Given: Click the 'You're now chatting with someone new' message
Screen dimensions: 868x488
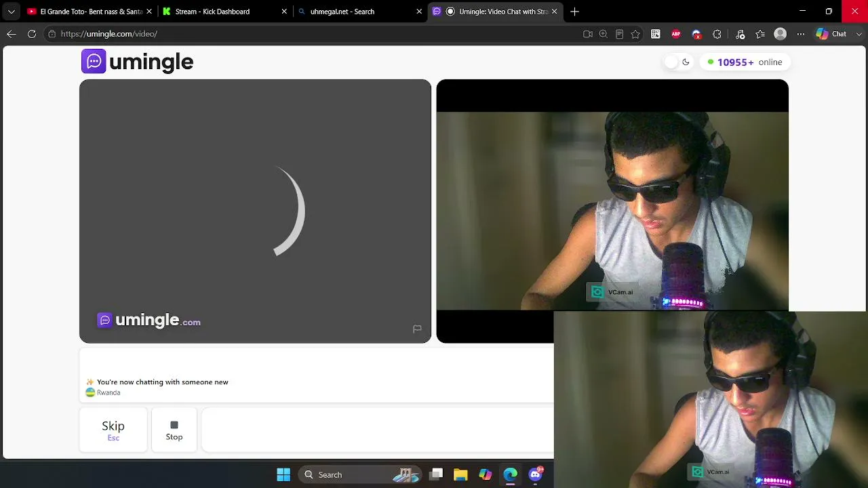Looking at the screenshot, I should [163, 382].
